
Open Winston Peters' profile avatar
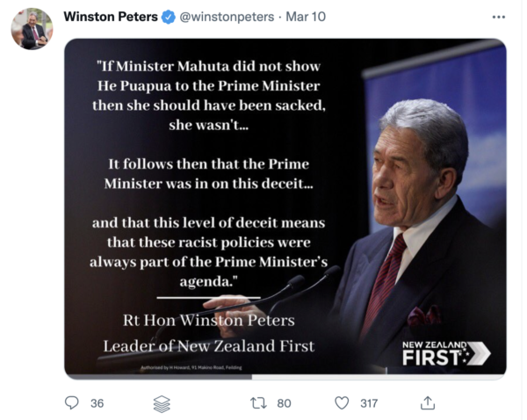32,30
